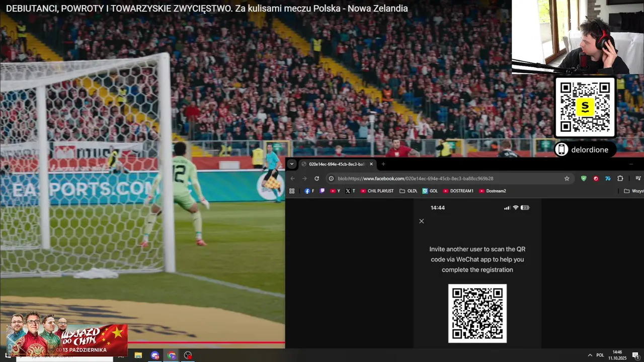Show hidden system tray icons

coord(590,355)
